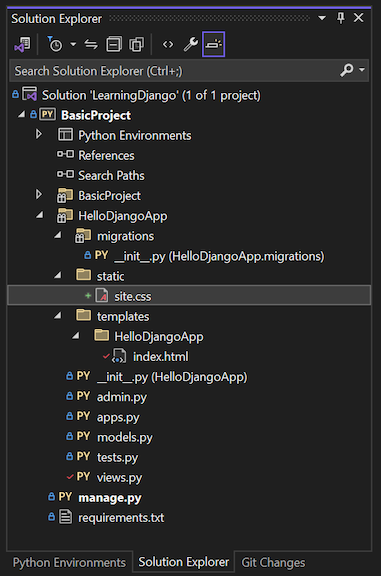
Task: Select the index.html file
Action: click(x=161, y=357)
